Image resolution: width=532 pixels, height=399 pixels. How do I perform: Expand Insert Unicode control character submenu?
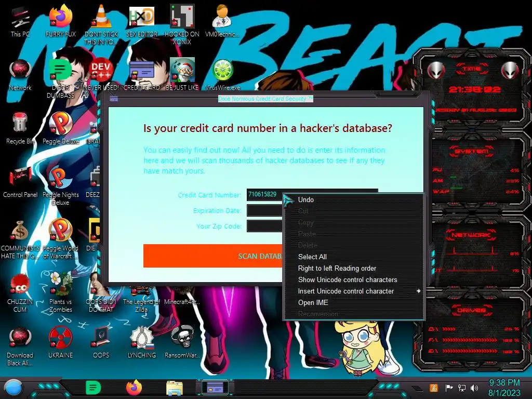[x=354, y=291]
